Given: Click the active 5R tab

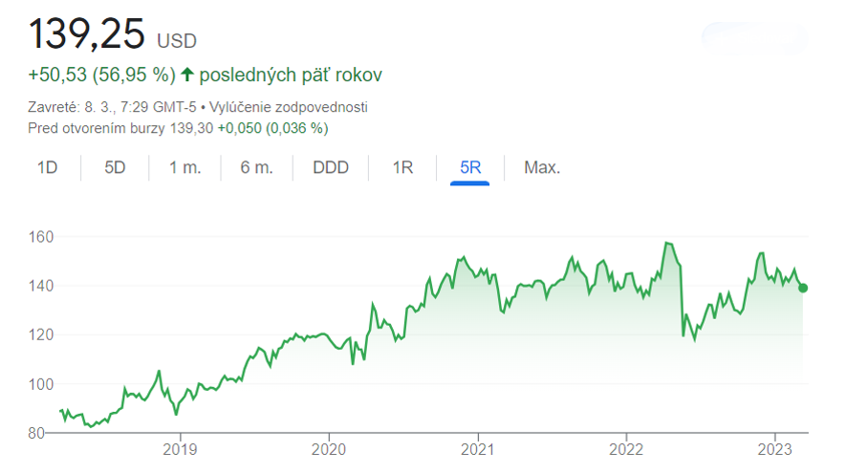Looking at the screenshot, I should [469, 168].
